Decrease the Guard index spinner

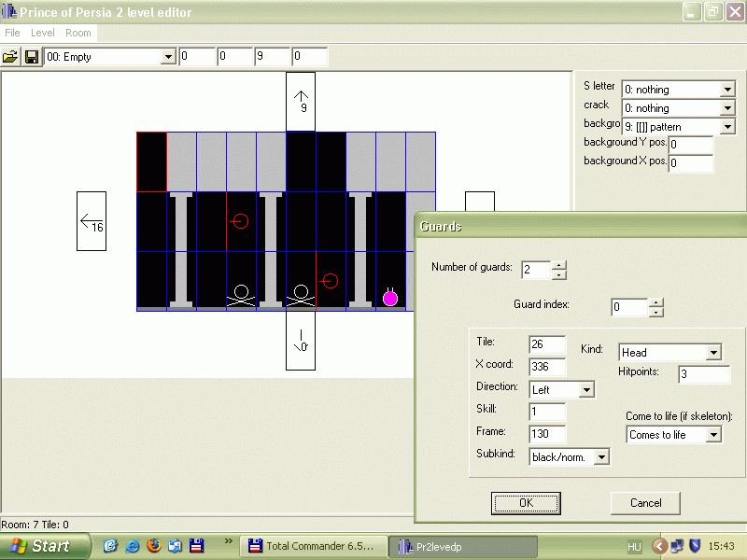(x=656, y=313)
